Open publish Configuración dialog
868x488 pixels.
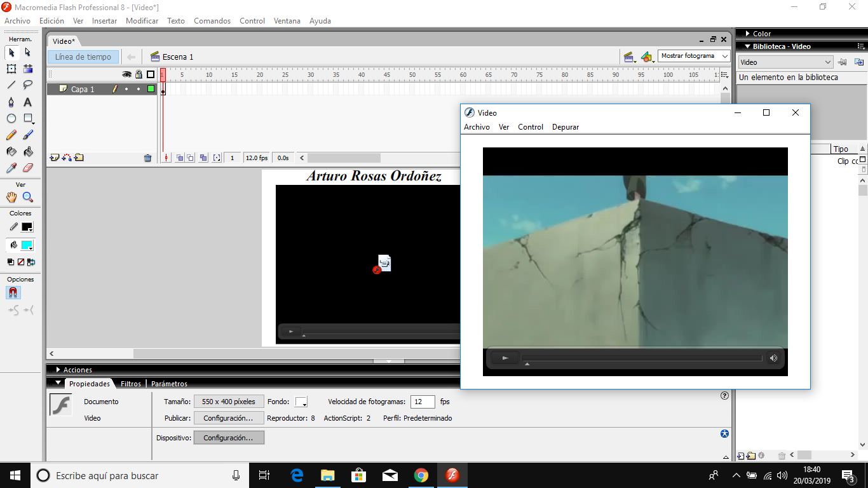coord(229,418)
